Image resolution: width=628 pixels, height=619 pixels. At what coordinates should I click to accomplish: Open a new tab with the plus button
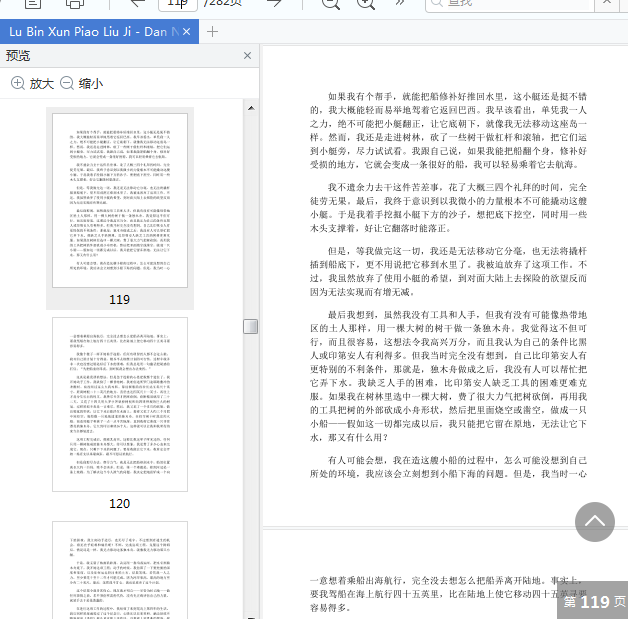[212, 31]
